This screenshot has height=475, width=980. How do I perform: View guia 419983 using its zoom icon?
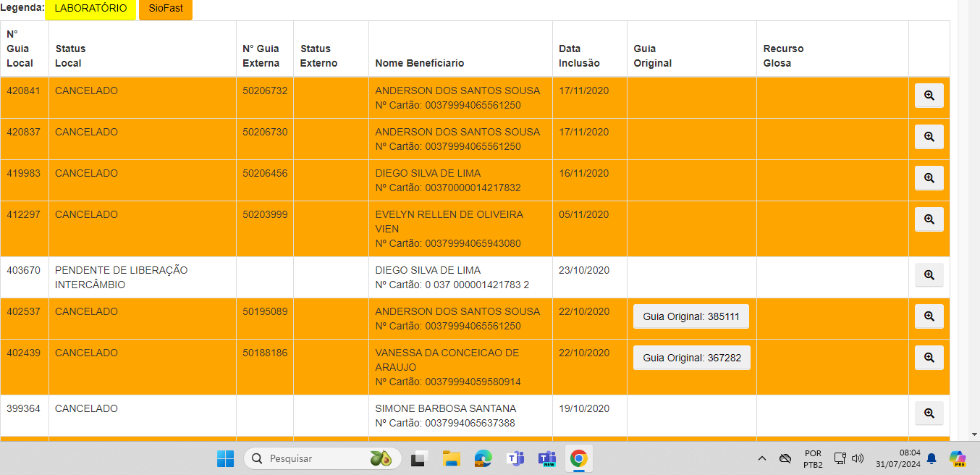(x=929, y=178)
